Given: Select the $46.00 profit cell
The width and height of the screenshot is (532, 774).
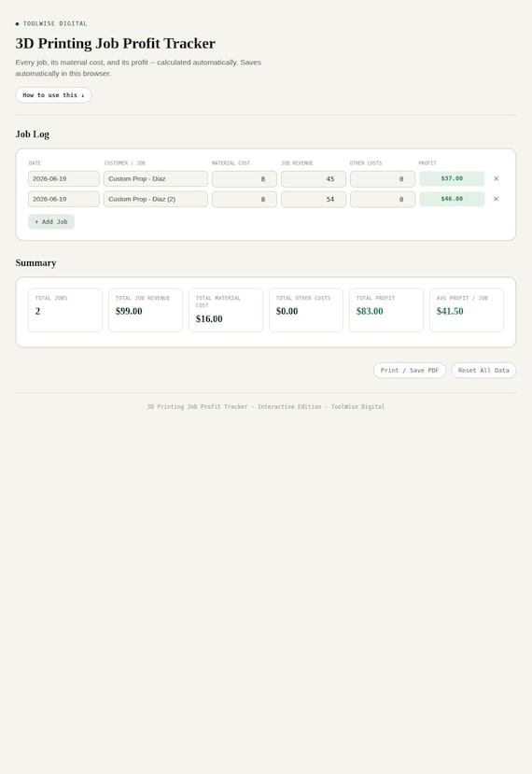Looking at the screenshot, I should [452, 199].
